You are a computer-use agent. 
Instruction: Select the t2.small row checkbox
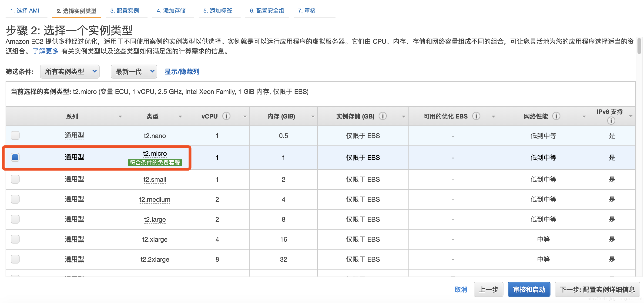pos(15,179)
